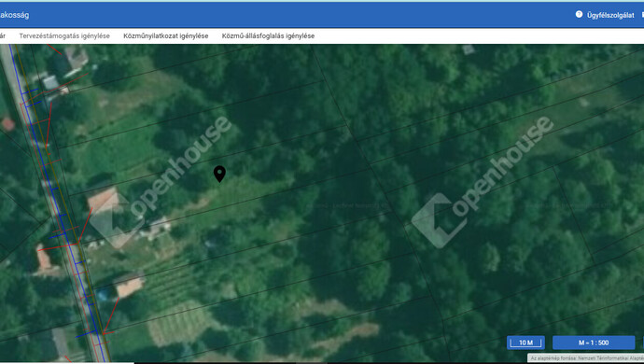Open the Ügyfélszolgálat customer service link

click(610, 15)
